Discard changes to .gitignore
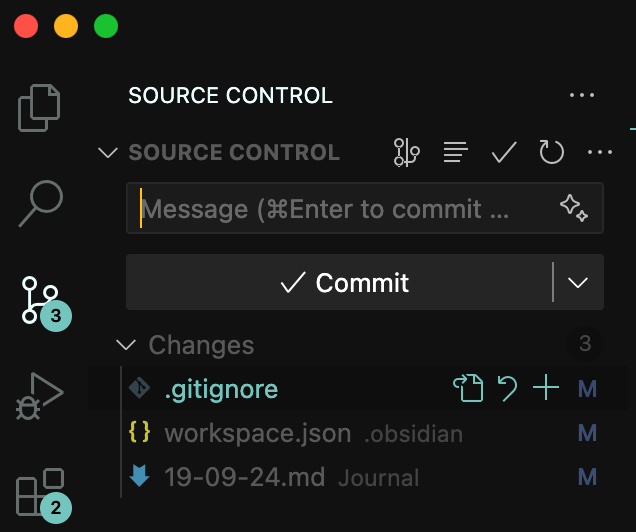Screen dimensions: 636x532 [x=507, y=388]
